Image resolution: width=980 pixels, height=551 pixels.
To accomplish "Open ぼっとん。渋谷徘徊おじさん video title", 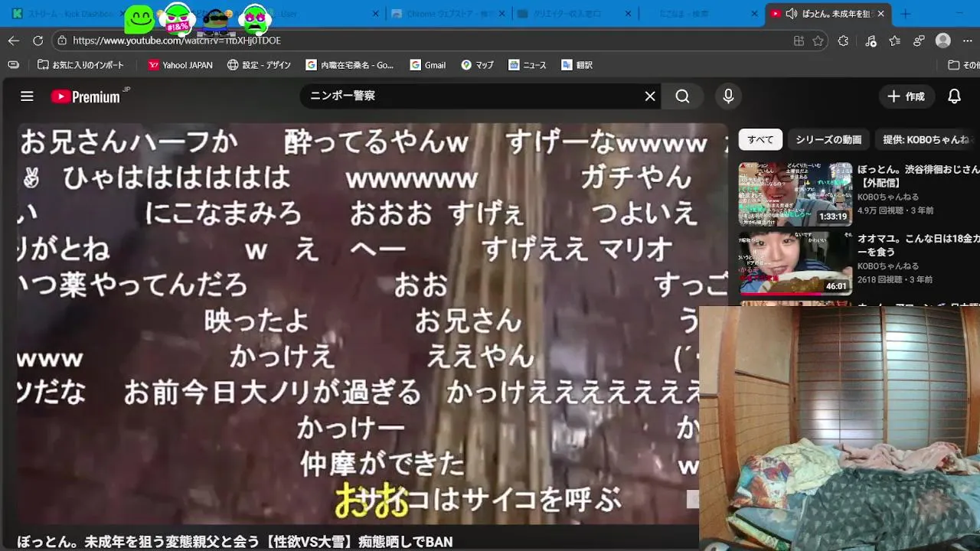I will (x=919, y=176).
